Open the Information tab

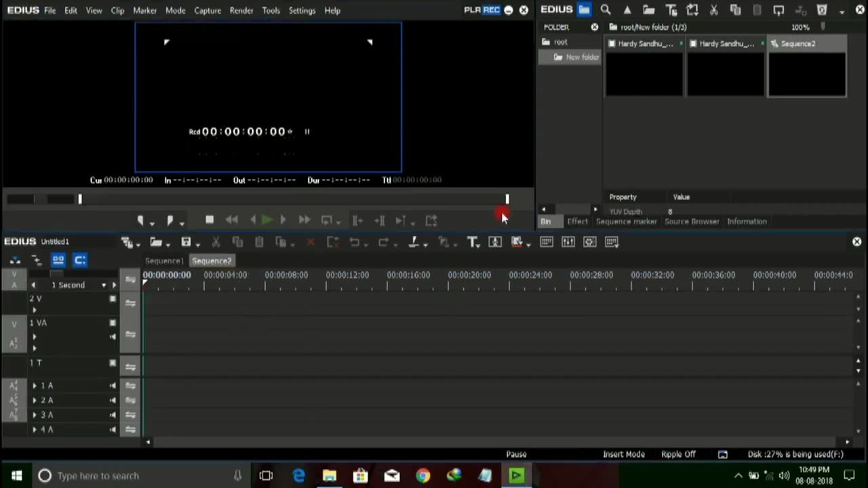pyautogui.click(x=747, y=222)
